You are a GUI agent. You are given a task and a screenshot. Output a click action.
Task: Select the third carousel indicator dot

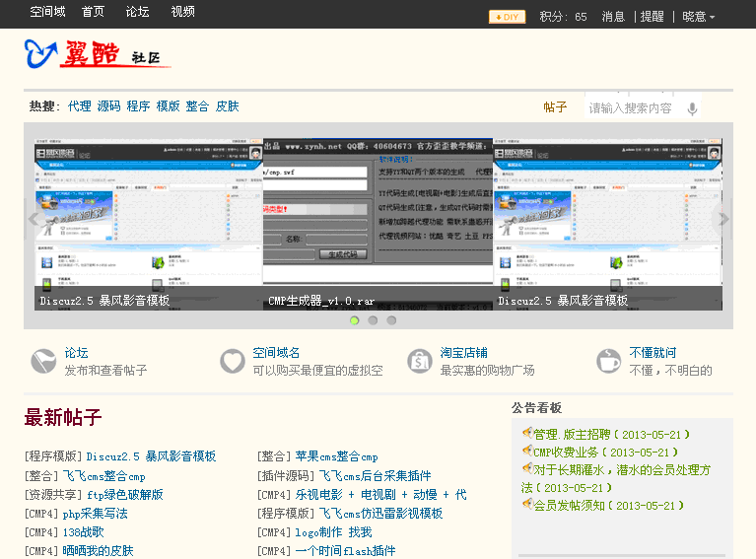(391, 320)
